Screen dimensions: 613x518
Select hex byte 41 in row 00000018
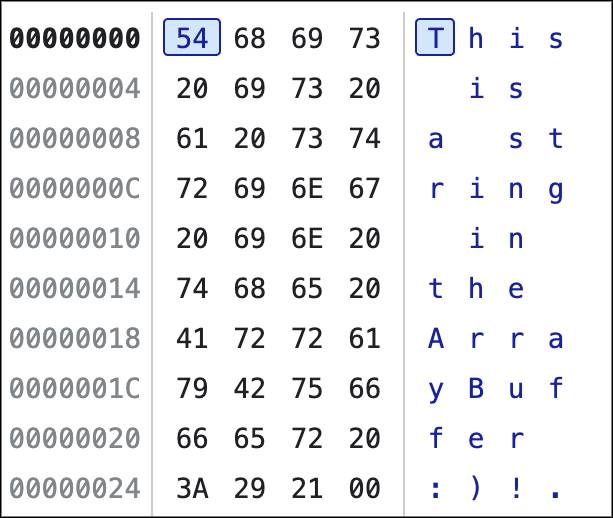[192, 338]
